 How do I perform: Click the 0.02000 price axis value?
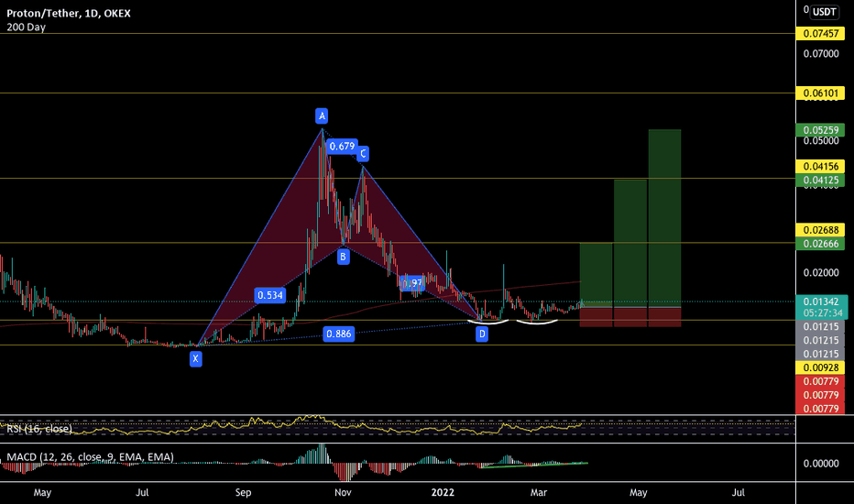click(821, 273)
